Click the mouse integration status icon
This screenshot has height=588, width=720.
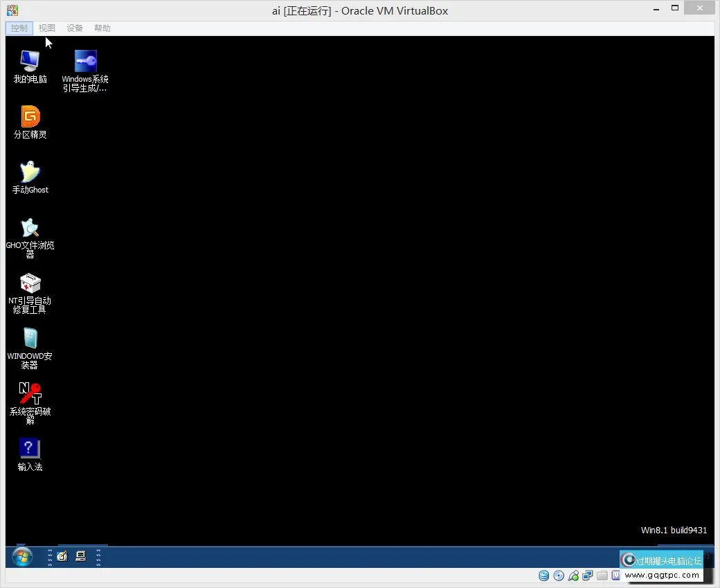[573, 576]
